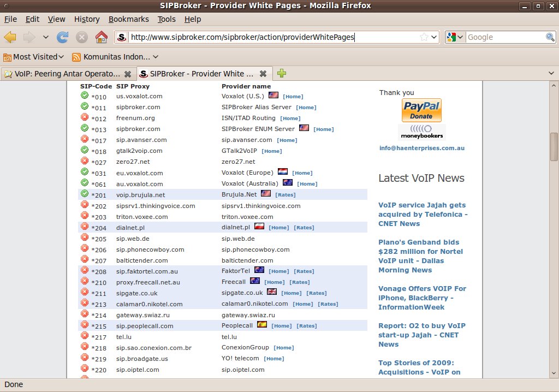559x392 pixels.
Task: Click the Firefox Back arrow button
Action: (x=10, y=37)
